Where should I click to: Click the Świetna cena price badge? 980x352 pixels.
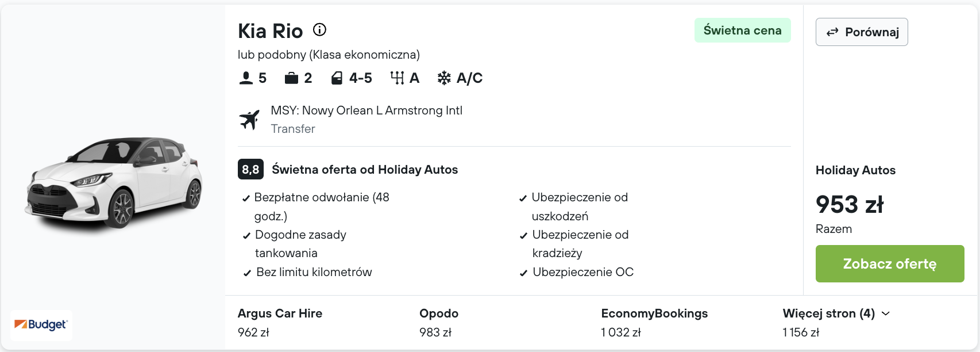tap(742, 30)
